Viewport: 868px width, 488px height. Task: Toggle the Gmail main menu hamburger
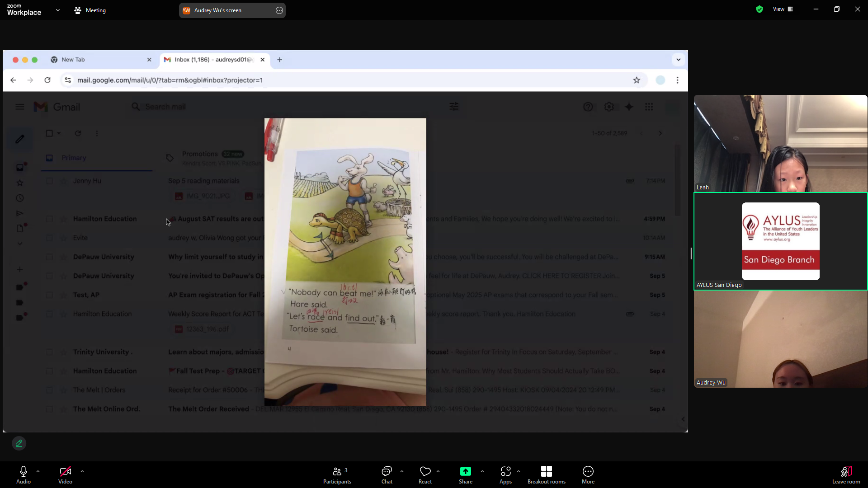pyautogui.click(x=19, y=107)
